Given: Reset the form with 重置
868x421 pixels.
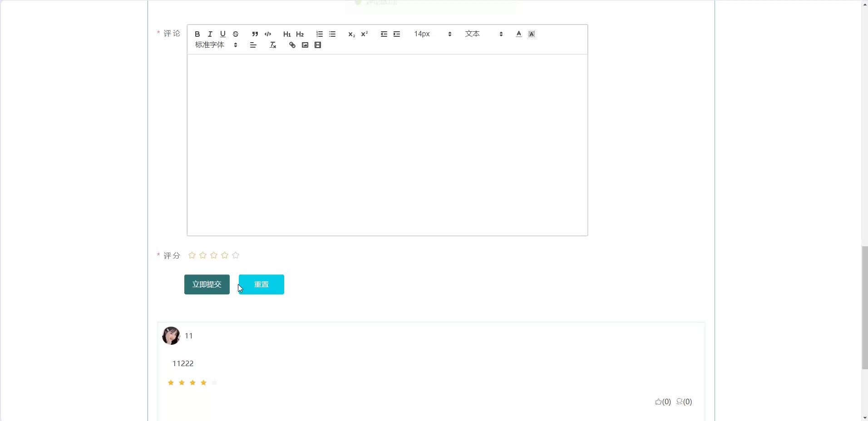Looking at the screenshot, I should 261,284.
